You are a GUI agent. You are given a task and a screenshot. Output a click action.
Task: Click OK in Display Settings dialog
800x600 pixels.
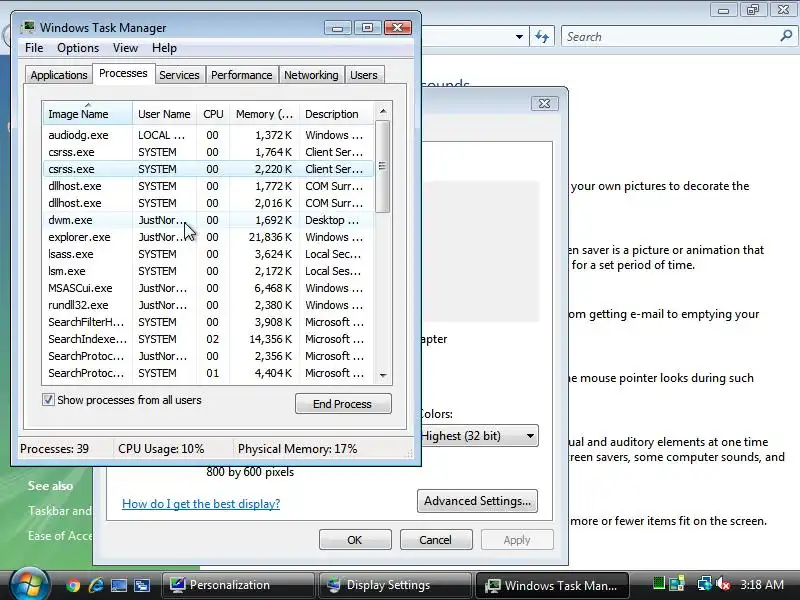(355, 540)
